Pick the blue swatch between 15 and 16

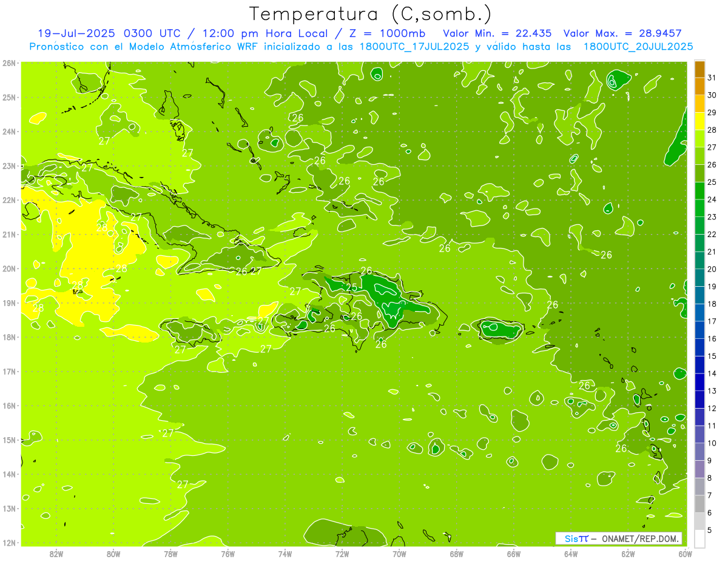pyautogui.click(x=699, y=347)
